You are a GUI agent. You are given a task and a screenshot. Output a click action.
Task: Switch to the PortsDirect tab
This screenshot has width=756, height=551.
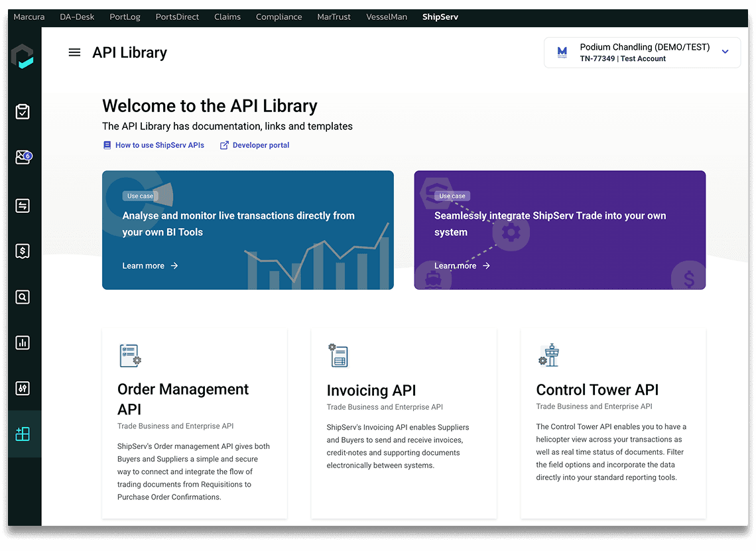(x=177, y=17)
